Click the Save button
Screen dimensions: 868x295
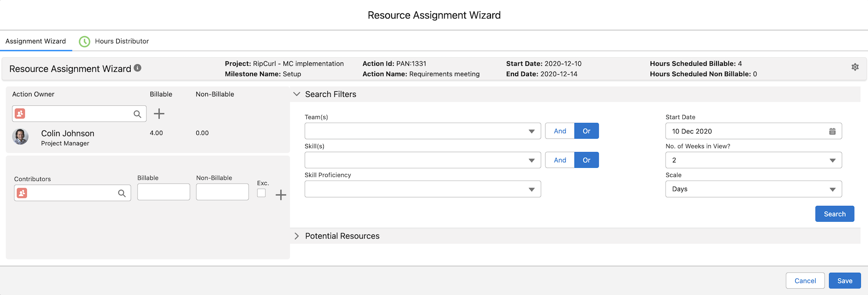(x=844, y=281)
